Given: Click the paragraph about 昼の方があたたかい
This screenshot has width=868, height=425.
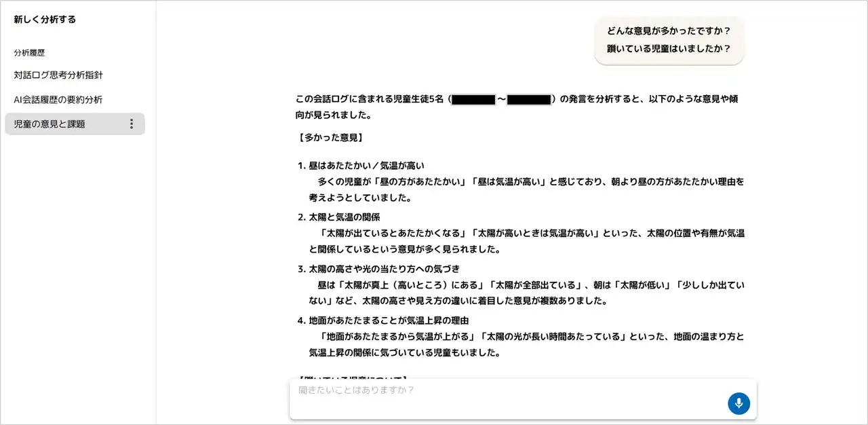Looking at the screenshot, I should (527, 190).
